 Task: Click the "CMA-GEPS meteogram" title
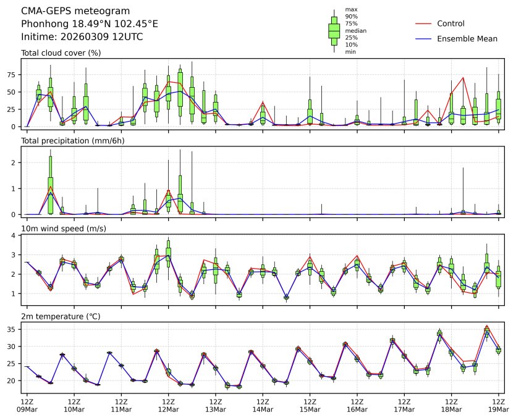tap(75, 11)
